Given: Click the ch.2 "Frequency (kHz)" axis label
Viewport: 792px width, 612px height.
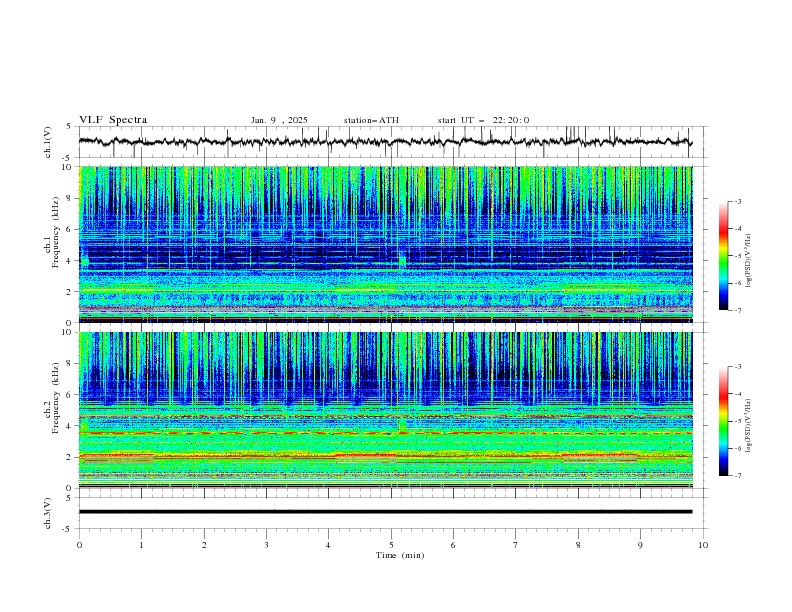Looking at the screenshot, I should [x=55, y=398].
